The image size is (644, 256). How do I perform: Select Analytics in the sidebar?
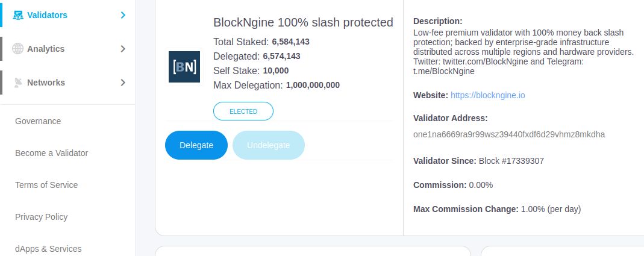click(46, 49)
